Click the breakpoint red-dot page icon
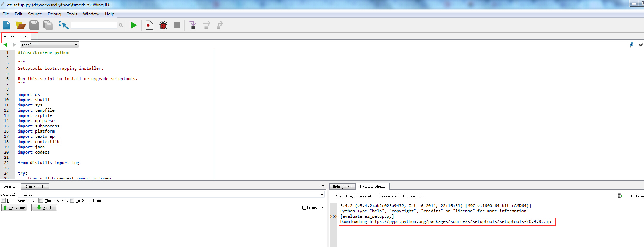 coord(149,25)
